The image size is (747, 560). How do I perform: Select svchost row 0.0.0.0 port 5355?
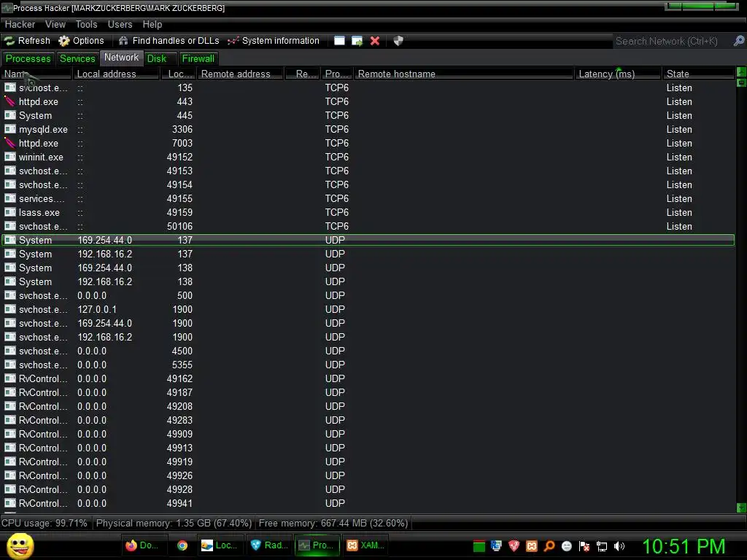coord(368,365)
